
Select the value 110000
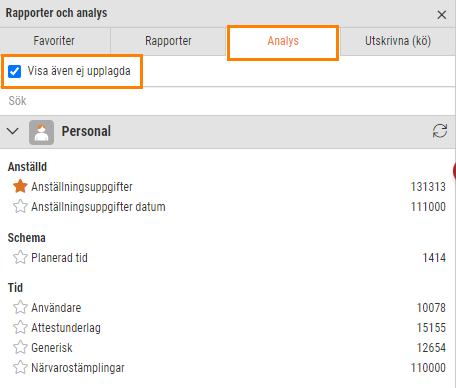click(428, 368)
